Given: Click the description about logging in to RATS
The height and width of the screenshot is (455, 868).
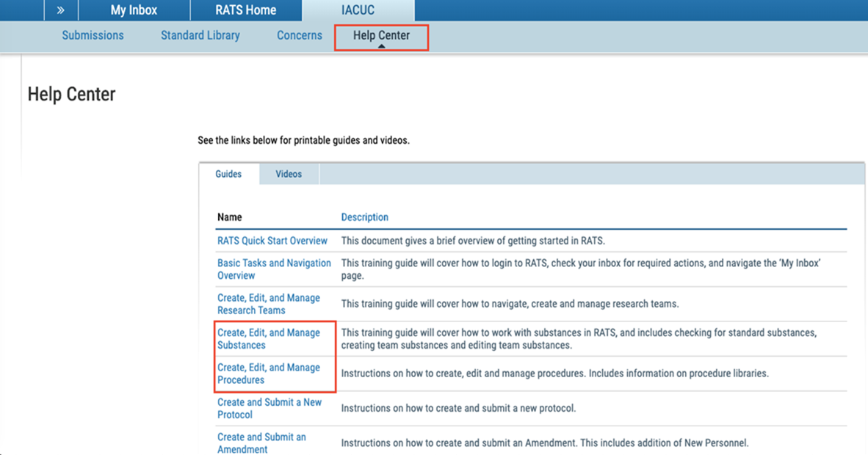Looking at the screenshot, I should [581, 269].
